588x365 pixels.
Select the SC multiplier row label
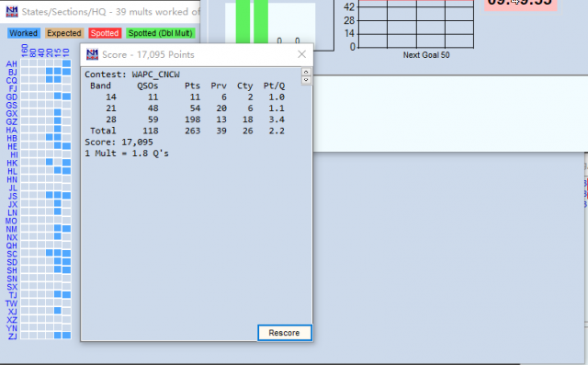(x=12, y=254)
